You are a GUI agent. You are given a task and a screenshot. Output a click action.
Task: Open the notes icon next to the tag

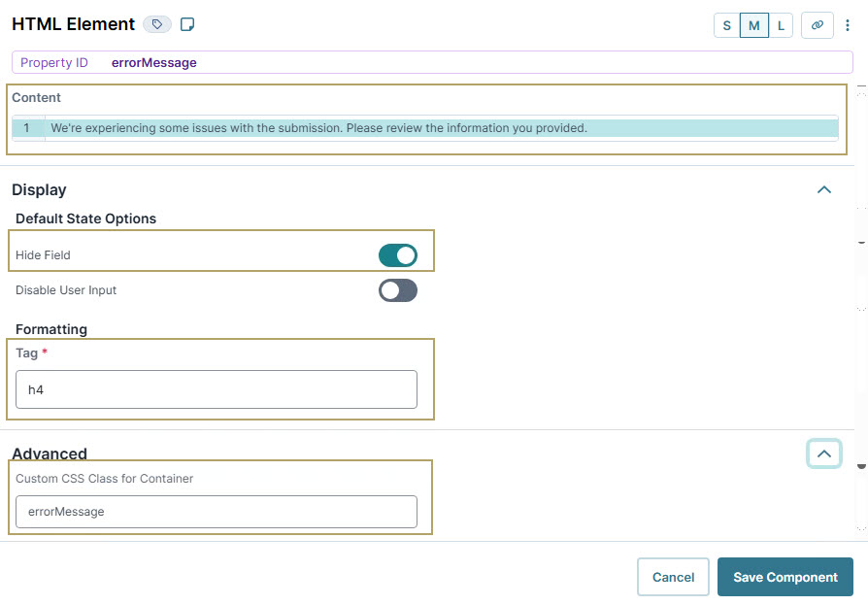(x=187, y=23)
